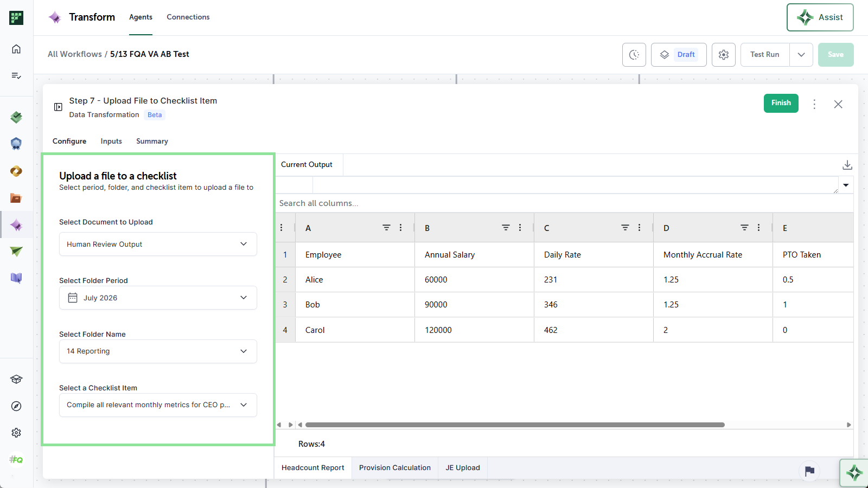This screenshot has width=868, height=488.
Task: Open column D options menu
Action: coord(759,228)
